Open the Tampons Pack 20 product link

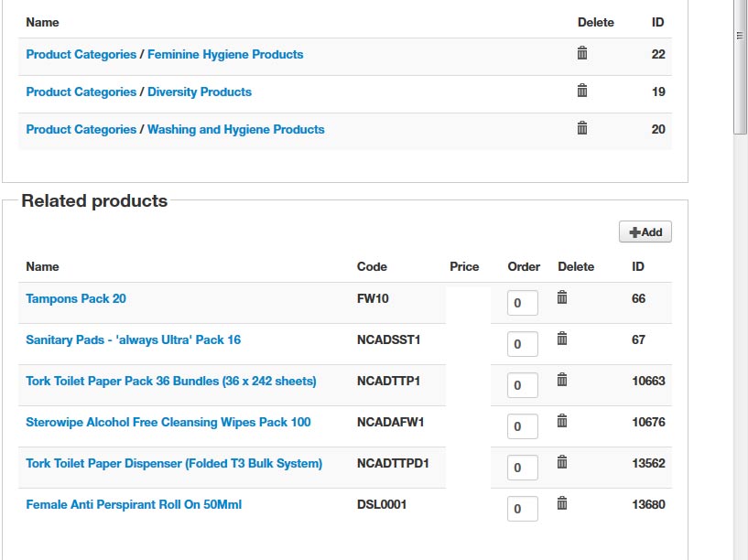point(76,299)
